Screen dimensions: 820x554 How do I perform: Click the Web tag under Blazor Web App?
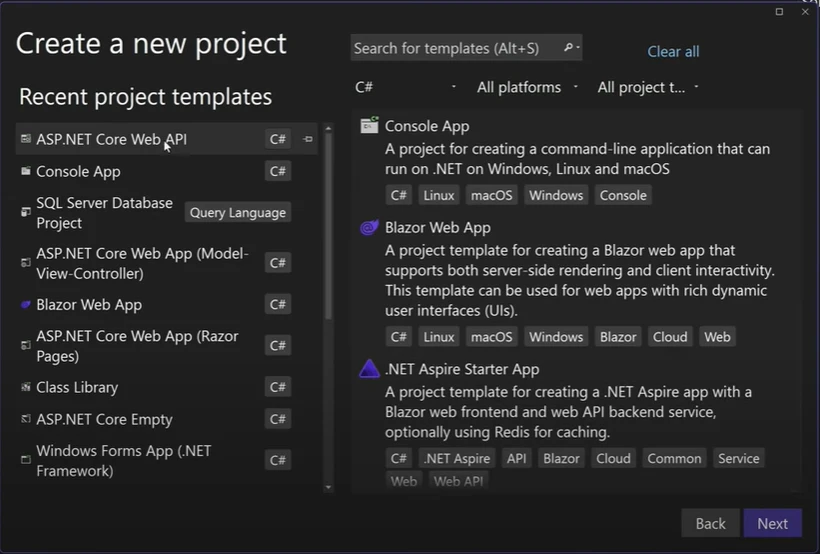pyautogui.click(x=717, y=337)
